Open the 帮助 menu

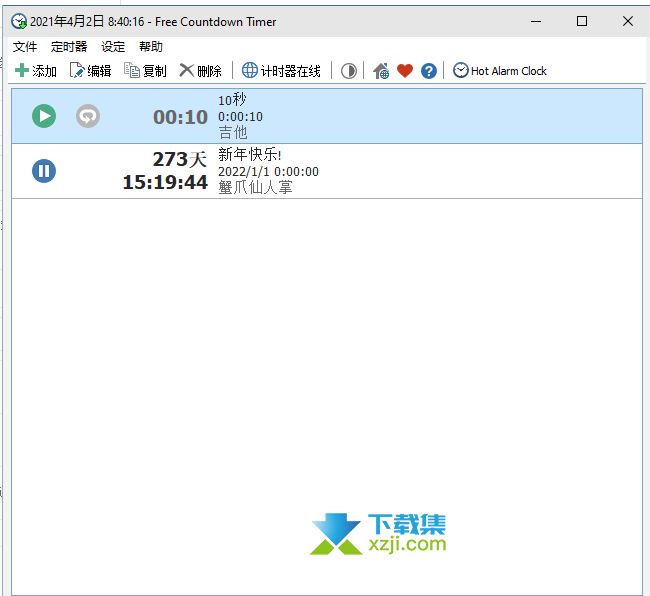151,46
